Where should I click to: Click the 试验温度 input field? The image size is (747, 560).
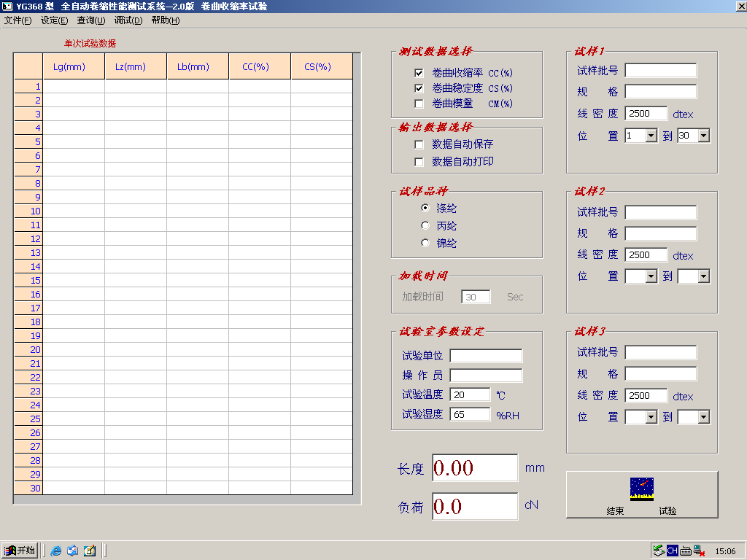470,394
